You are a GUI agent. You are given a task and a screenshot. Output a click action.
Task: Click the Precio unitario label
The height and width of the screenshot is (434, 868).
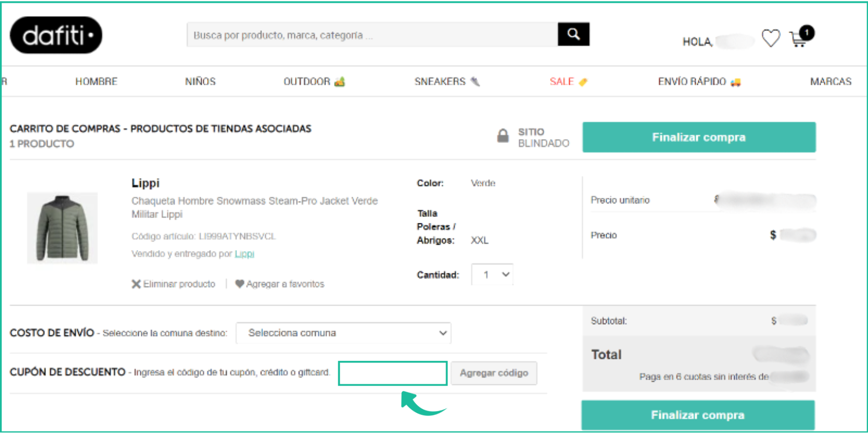[620, 200]
